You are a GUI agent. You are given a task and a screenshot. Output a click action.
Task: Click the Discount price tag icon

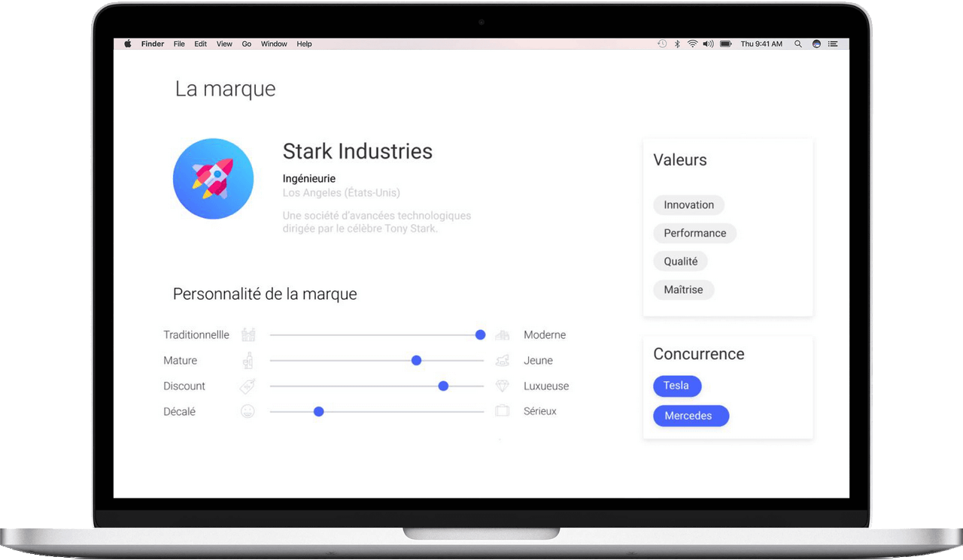[x=248, y=386]
